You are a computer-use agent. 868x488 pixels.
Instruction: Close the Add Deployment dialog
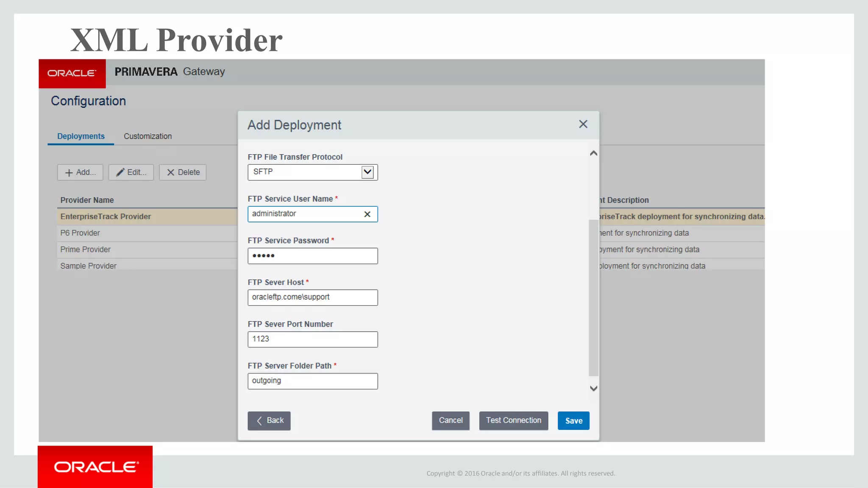583,124
